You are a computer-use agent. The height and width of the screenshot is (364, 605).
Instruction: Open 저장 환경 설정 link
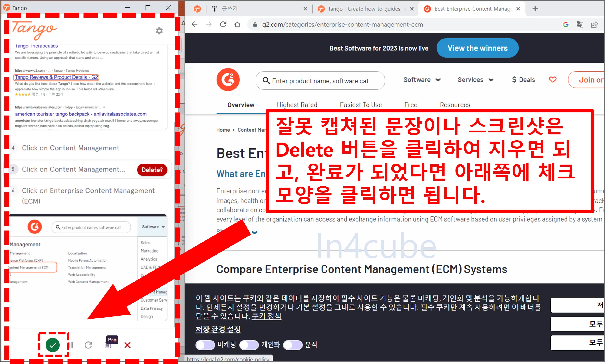[218, 329]
